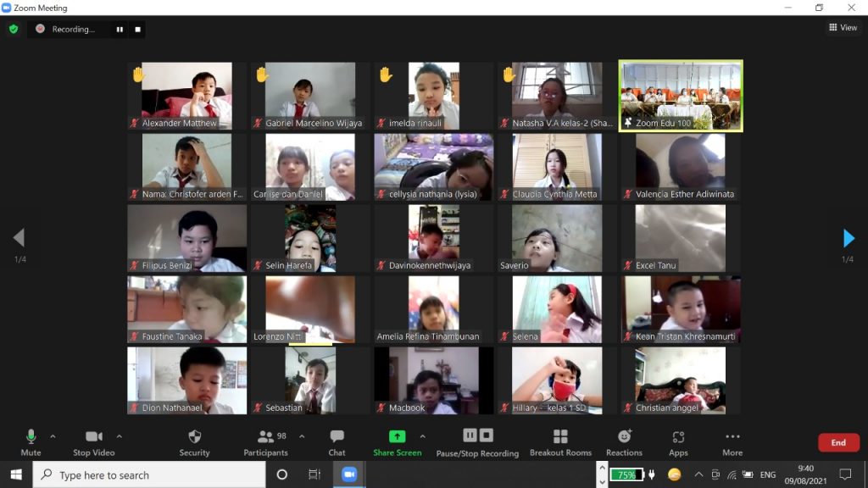Select the Zoom Edu 100 video thumbnail
Viewport: 868px width, 488px height.
(x=681, y=95)
